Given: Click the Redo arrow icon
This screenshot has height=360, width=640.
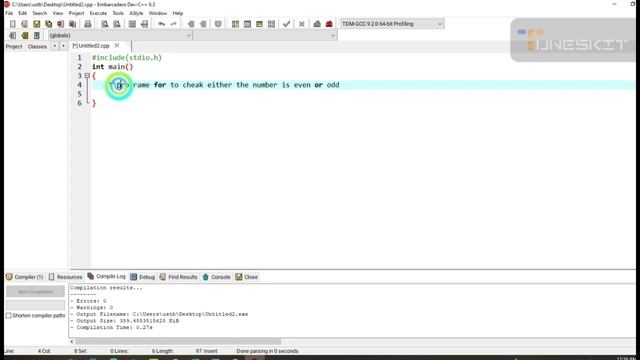Looking at the screenshot, I should (173, 24).
